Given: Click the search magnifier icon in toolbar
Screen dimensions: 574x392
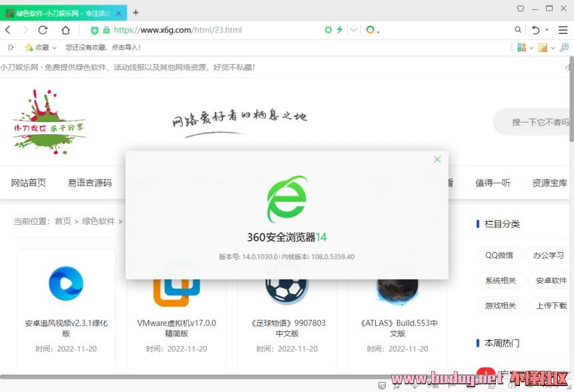Looking at the screenshot, I should pos(518,30).
